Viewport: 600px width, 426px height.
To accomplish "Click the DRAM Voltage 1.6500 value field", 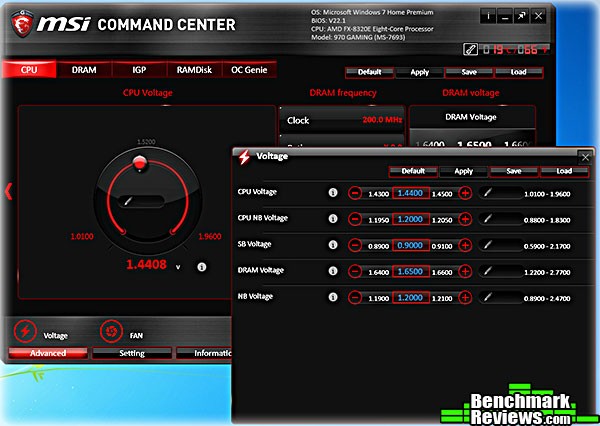I will point(410,270).
